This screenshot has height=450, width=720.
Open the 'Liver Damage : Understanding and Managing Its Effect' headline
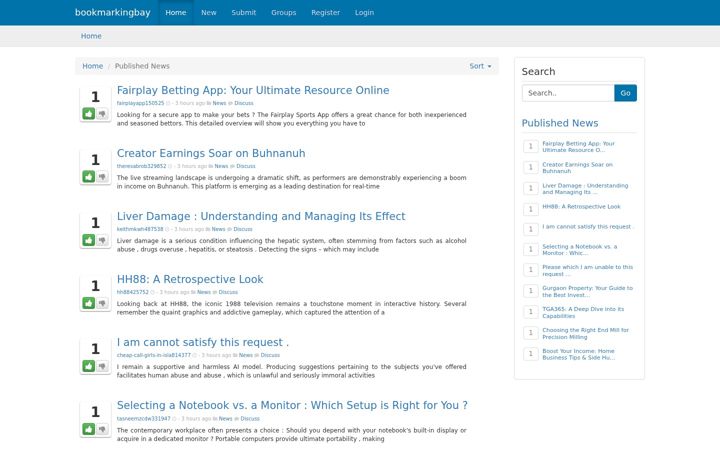261,216
